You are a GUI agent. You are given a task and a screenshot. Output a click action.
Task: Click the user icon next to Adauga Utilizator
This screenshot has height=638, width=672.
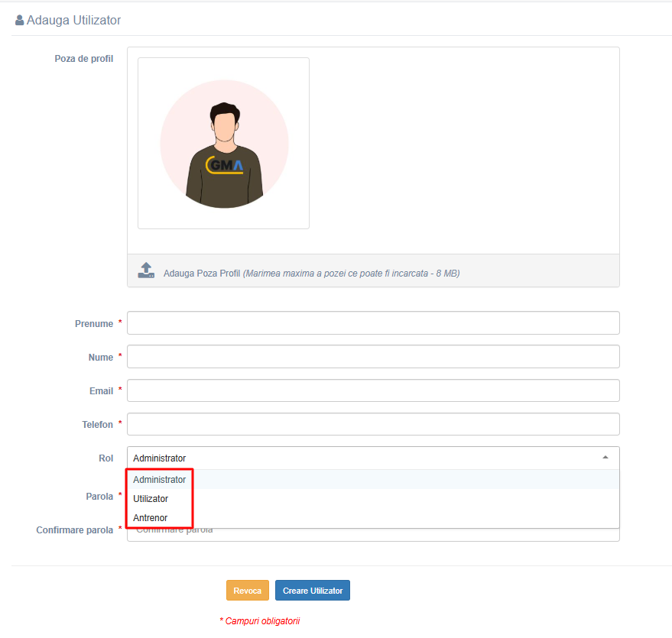[19, 20]
